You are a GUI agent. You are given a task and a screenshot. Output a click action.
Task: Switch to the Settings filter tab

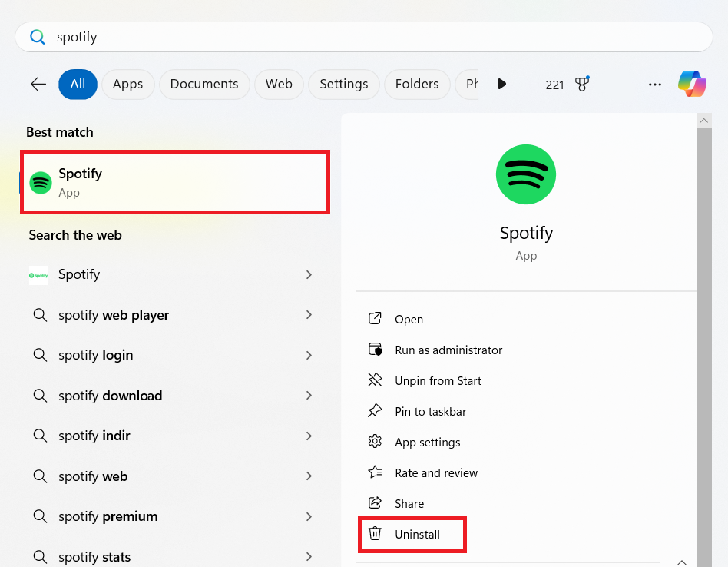[344, 84]
